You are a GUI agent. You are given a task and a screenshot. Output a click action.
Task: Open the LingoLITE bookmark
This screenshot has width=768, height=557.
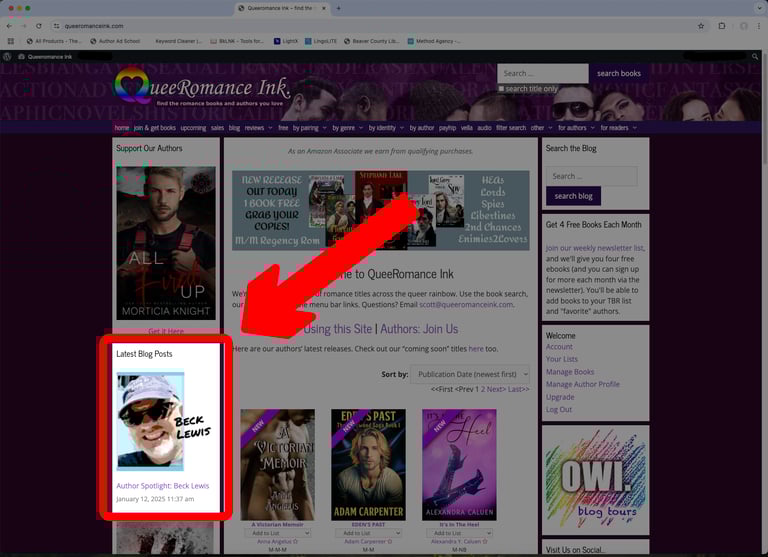(x=321, y=41)
